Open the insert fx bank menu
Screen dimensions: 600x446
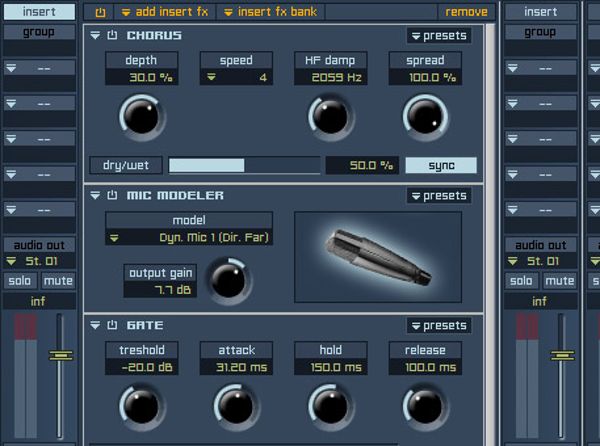click(x=268, y=12)
